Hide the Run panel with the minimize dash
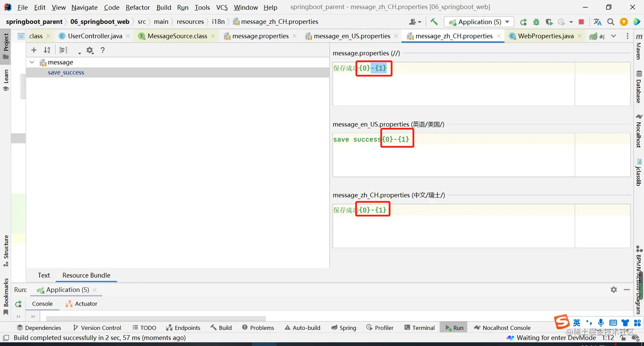 click(x=626, y=290)
